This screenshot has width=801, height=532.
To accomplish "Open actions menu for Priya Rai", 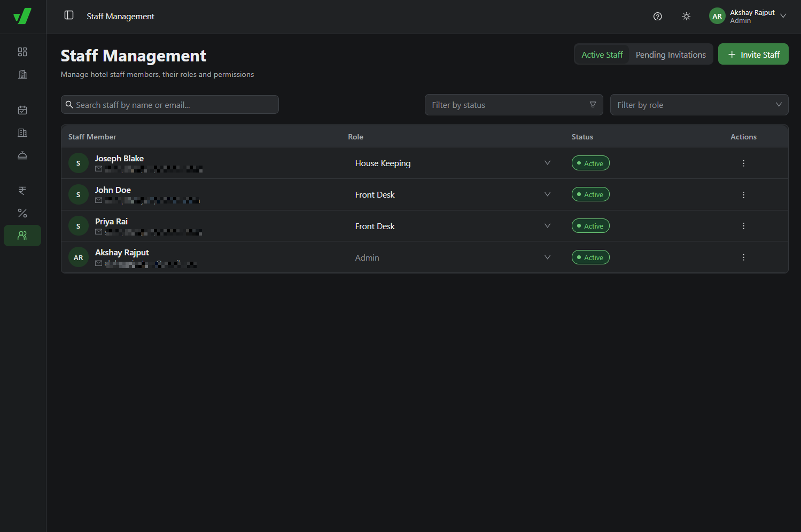I will 743,226.
